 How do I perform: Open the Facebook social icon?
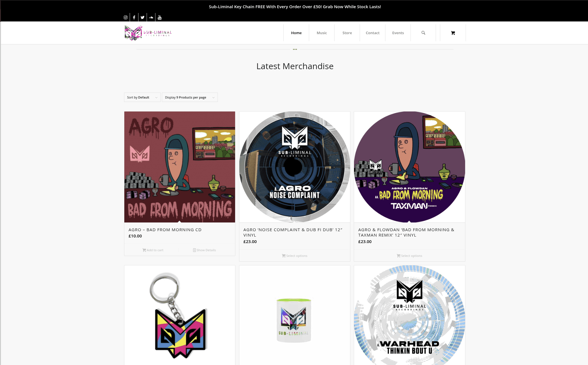coord(134,18)
